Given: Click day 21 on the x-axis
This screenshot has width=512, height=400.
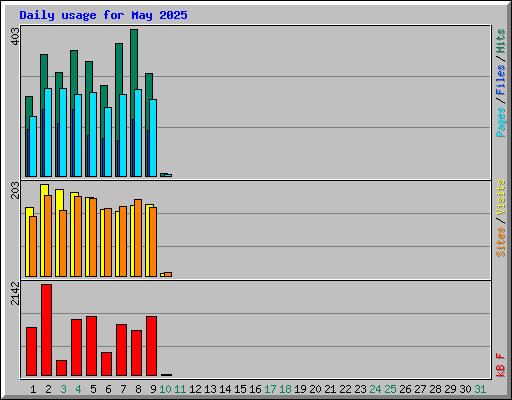Looking at the screenshot, I should click(330, 389).
